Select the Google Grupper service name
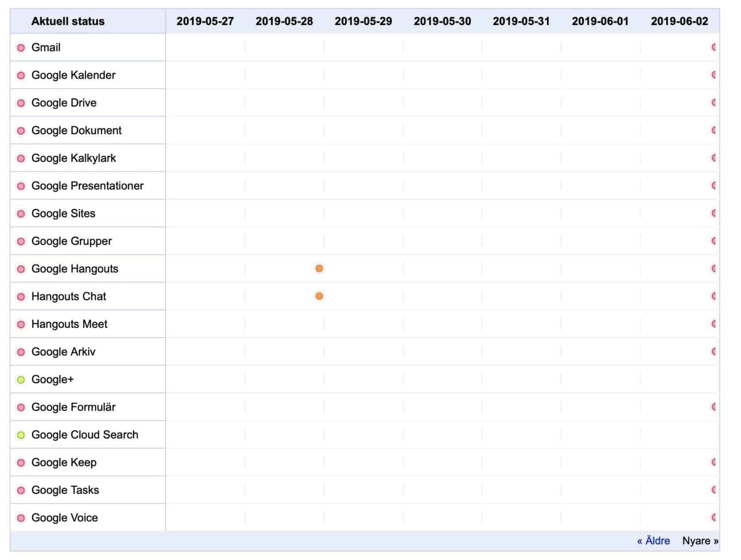 (71, 242)
